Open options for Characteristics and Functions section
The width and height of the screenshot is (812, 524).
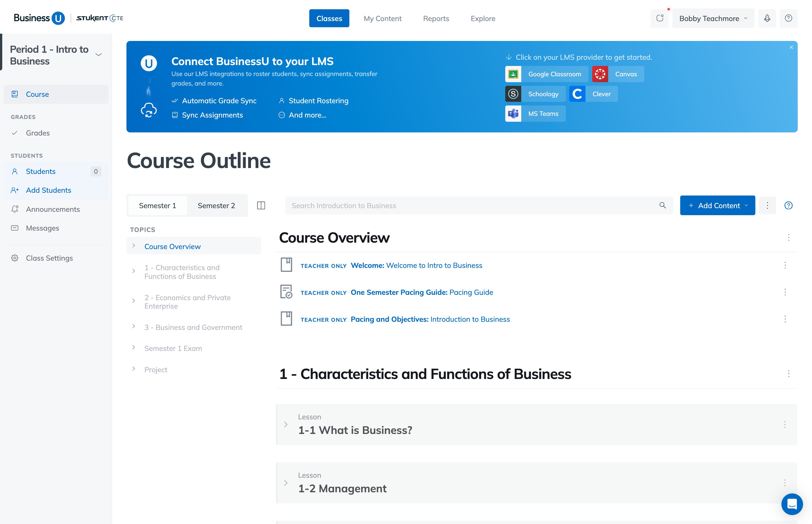(x=789, y=374)
